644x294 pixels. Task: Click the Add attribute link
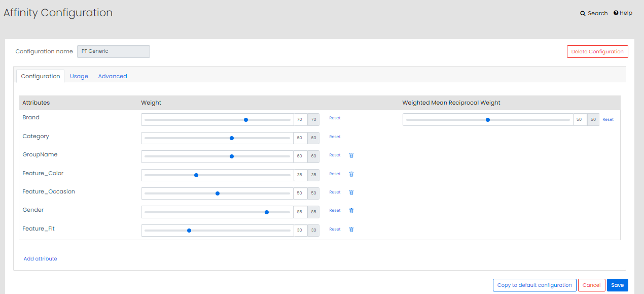[41, 259]
